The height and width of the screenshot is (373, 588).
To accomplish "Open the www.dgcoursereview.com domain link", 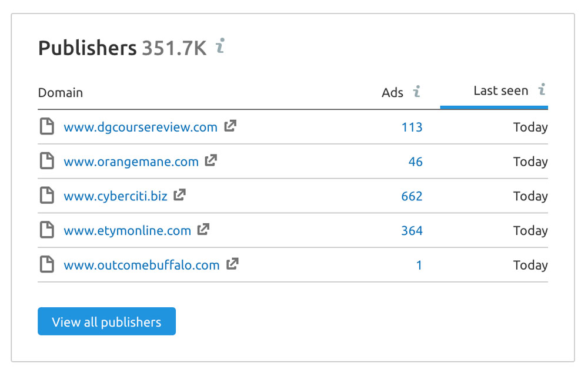I will 141,127.
